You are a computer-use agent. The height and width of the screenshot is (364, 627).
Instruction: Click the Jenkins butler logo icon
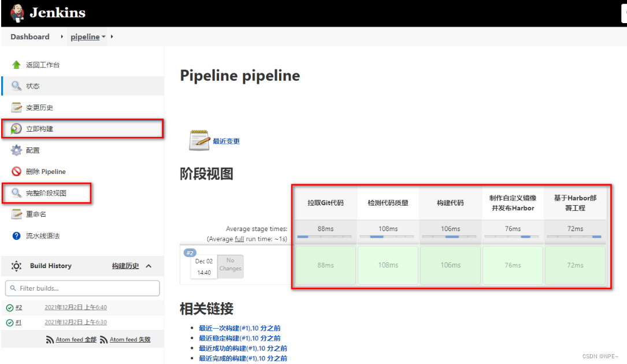tap(17, 13)
